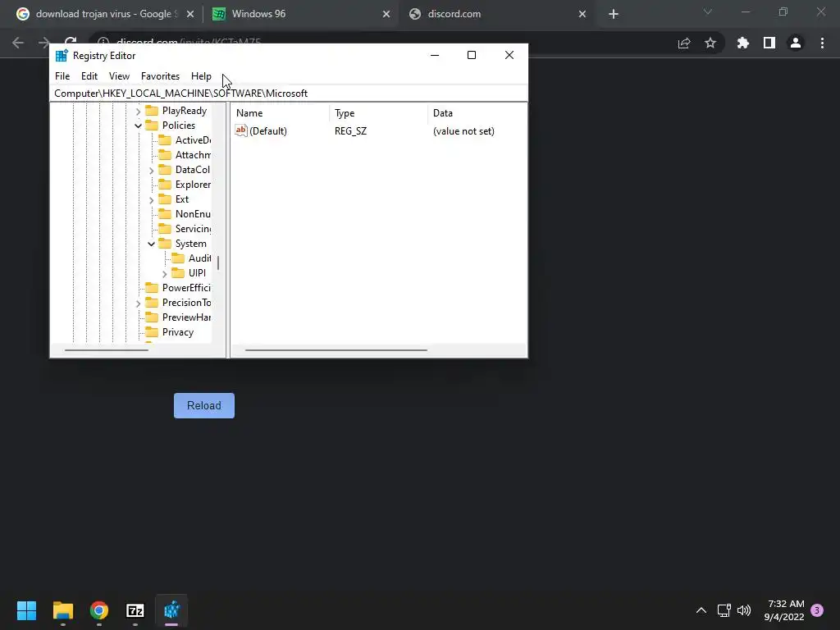Open Chrome profile icon
Viewport: 840px width, 630px height.
[796, 43]
